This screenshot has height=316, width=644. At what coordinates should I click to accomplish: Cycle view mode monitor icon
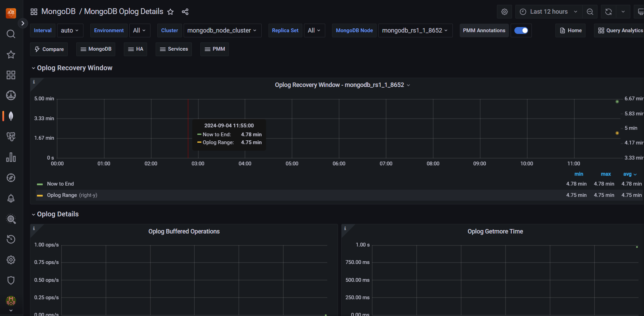pyautogui.click(x=640, y=12)
